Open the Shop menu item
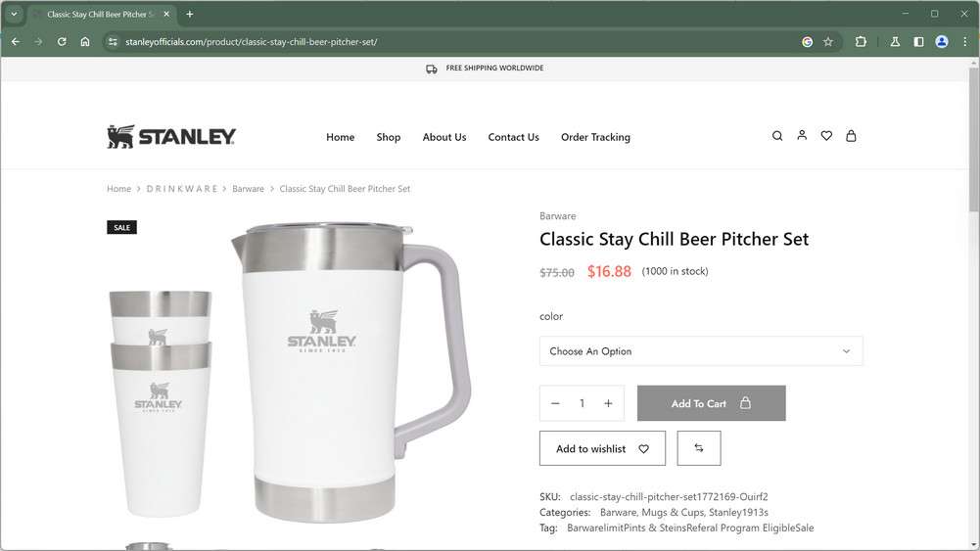Screen dimensions: 980x551 [388, 137]
